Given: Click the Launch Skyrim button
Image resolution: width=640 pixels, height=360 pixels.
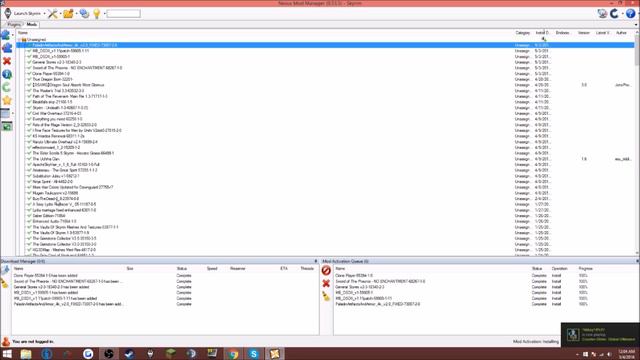Looking at the screenshot, I should click(22, 13).
